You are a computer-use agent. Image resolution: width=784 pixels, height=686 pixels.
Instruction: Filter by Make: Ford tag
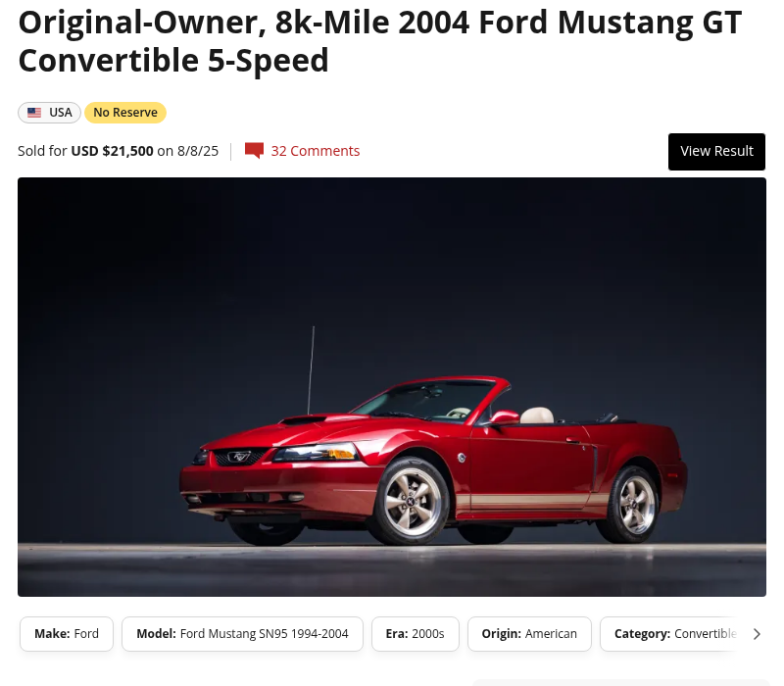tap(67, 634)
